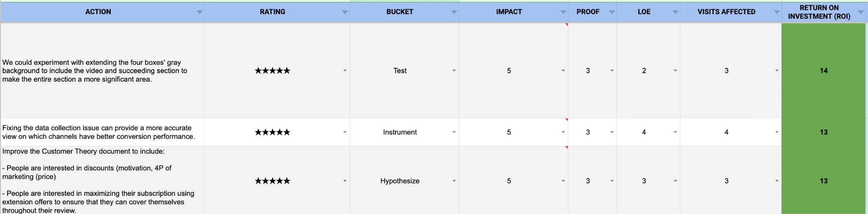Click the BUCKET column filter icon
Image resolution: width=868 pixels, height=214 pixels.
point(454,12)
